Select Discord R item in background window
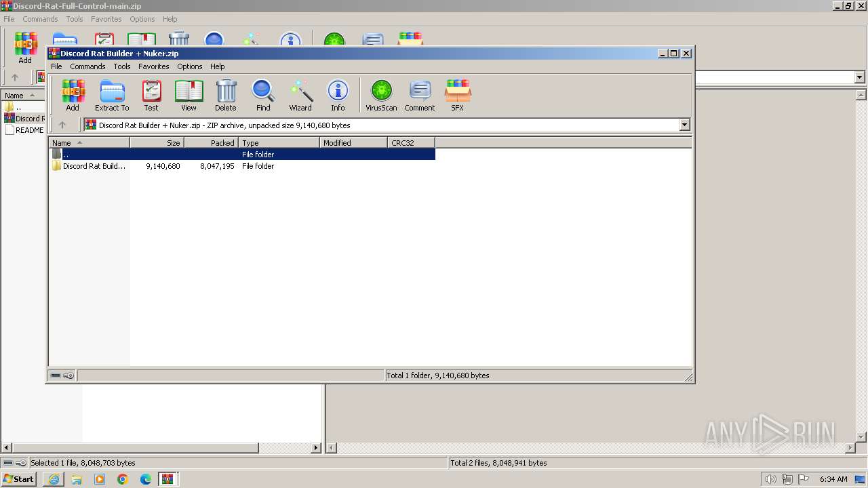This screenshot has width=868, height=488. [x=24, y=119]
